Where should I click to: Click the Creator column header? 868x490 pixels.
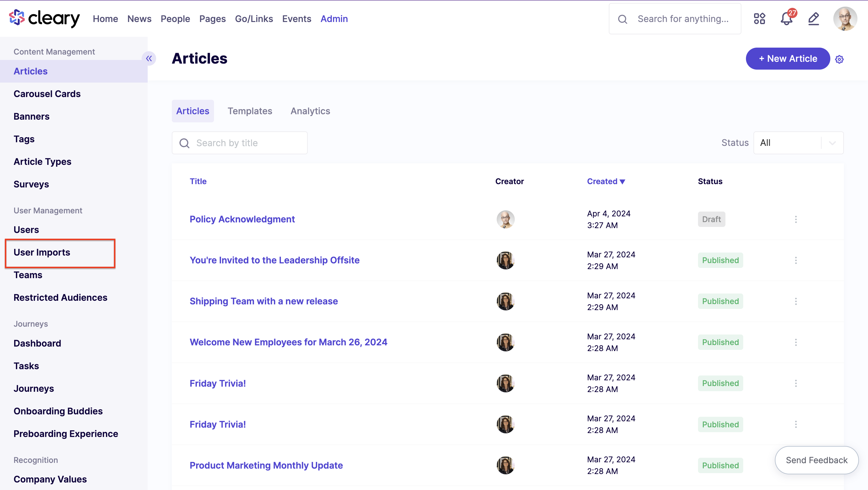[509, 181]
